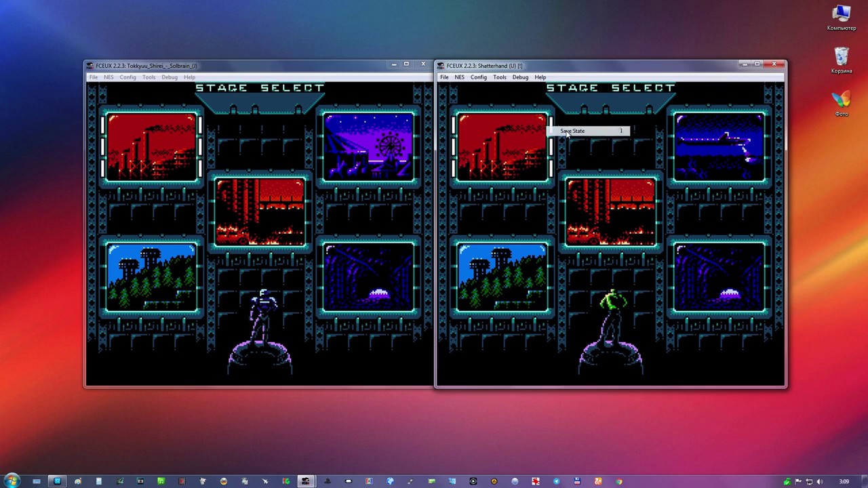Click the white armored hero in Solbrain
868x488 pixels.
pos(262,317)
